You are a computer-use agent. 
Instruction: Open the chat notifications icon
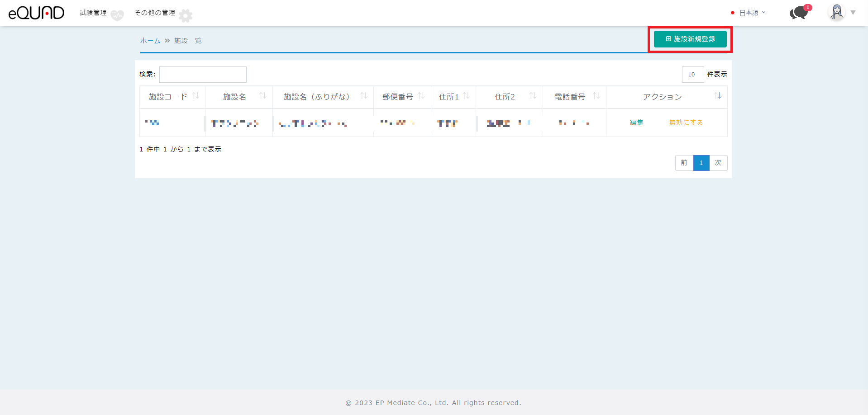click(x=799, y=13)
